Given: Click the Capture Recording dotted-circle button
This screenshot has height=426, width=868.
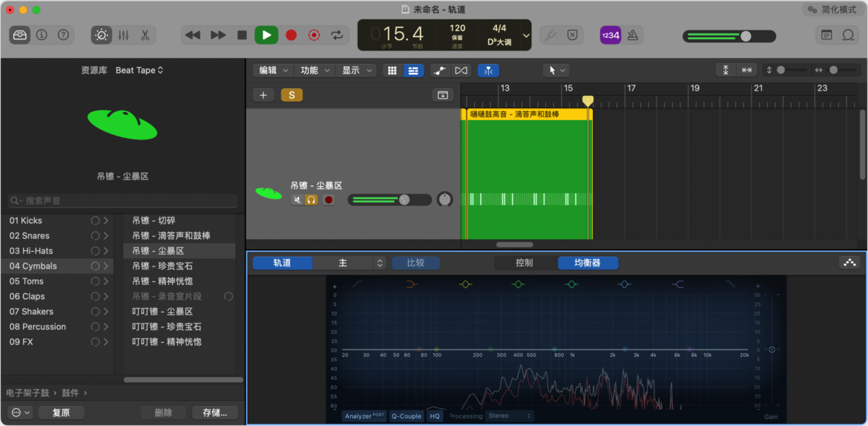Looking at the screenshot, I should [x=314, y=35].
